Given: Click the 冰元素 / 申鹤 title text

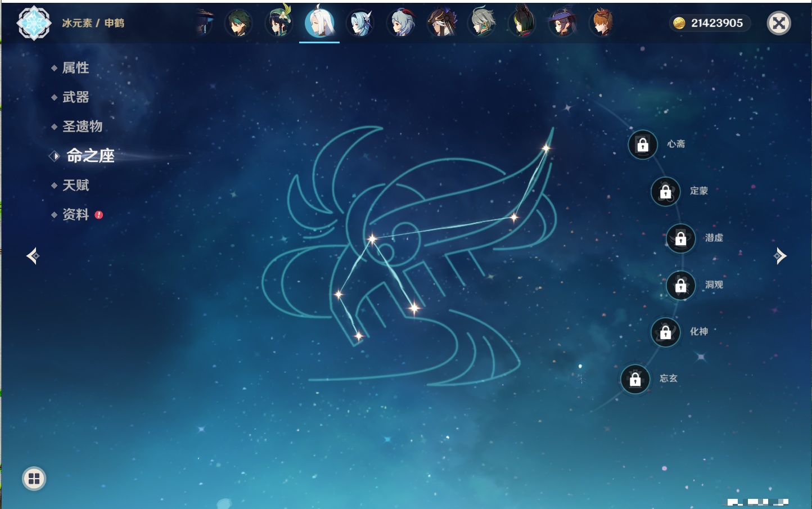Looking at the screenshot, I should coord(93,23).
